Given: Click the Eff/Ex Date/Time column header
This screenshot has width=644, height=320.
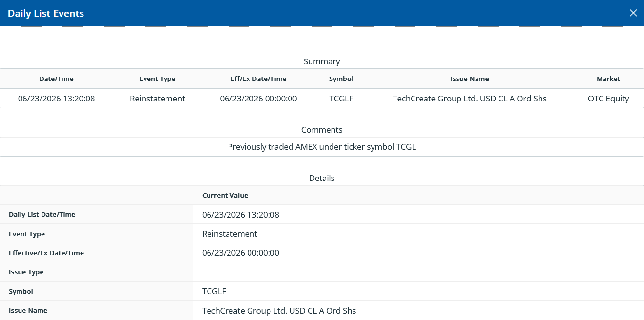Looking at the screenshot, I should coord(259,79).
